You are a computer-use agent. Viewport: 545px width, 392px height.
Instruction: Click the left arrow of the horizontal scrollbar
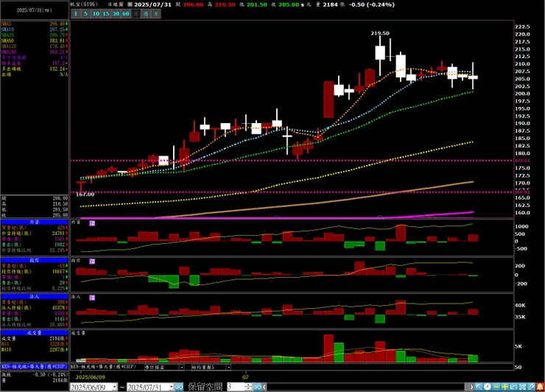[264, 387]
